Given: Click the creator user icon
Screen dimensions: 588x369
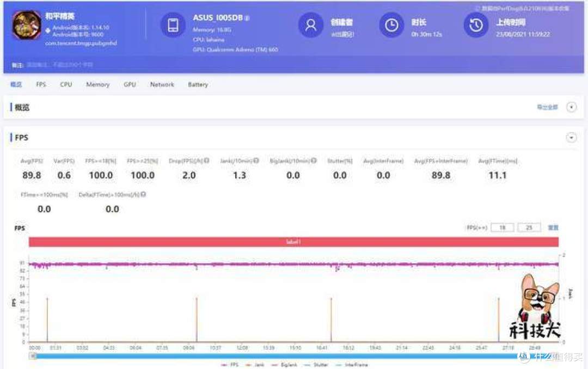Looking at the screenshot, I should (x=310, y=25).
